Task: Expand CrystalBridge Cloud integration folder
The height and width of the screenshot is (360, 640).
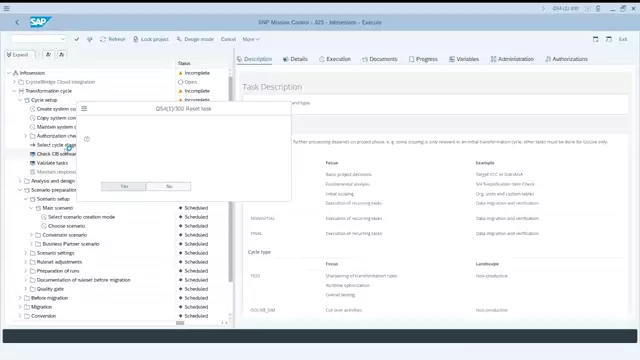Action: click(14, 82)
